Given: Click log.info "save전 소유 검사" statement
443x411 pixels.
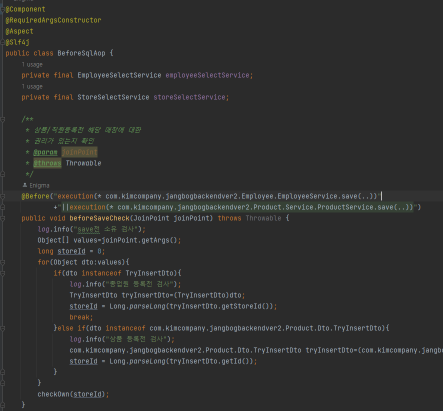Looking at the screenshot, I should click(x=91, y=229).
